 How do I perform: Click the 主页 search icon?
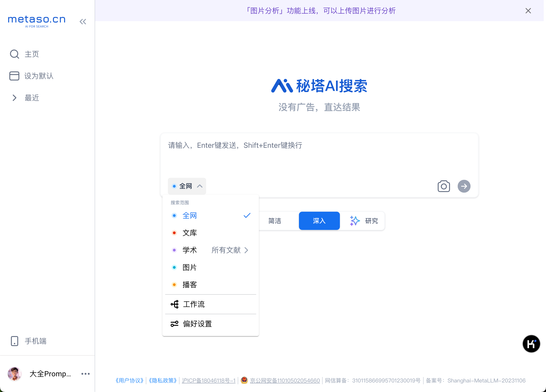pyautogui.click(x=14, y=54)
